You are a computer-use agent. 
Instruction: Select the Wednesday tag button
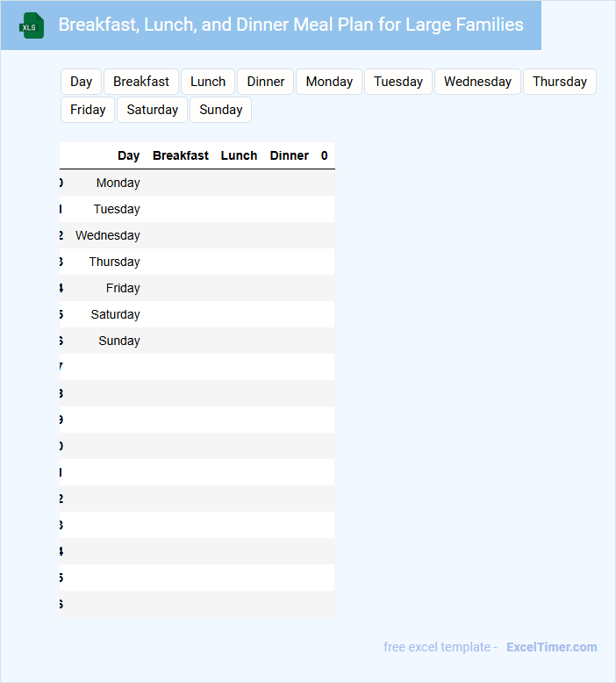477,82
